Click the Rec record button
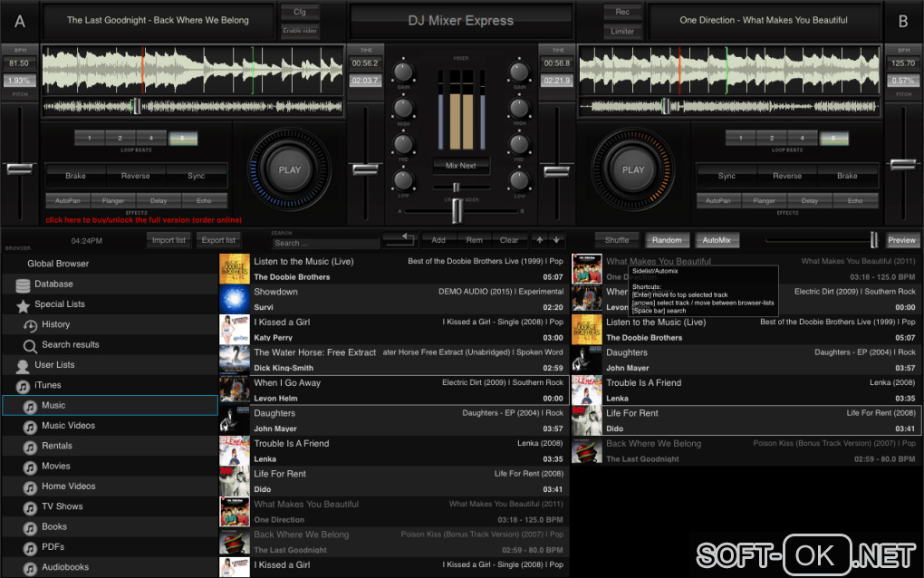924x578 pixels. point(622,11)
